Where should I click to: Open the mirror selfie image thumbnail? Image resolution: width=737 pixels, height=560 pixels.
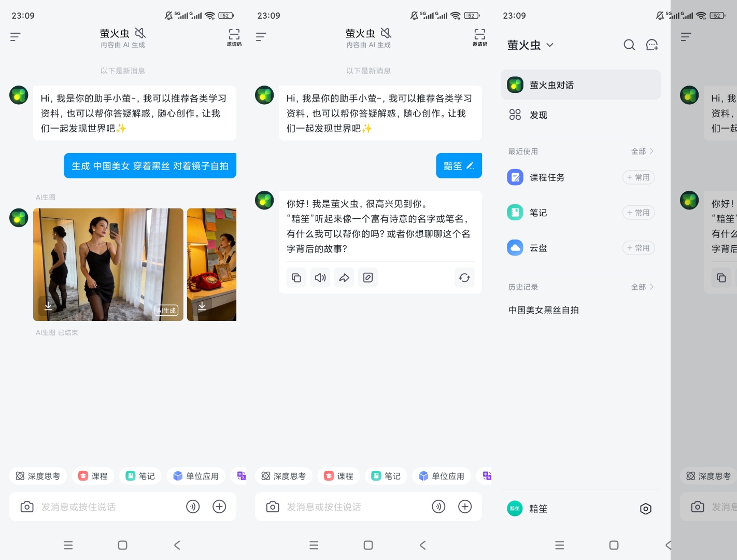pyautogui.click(x=108, y=264)
